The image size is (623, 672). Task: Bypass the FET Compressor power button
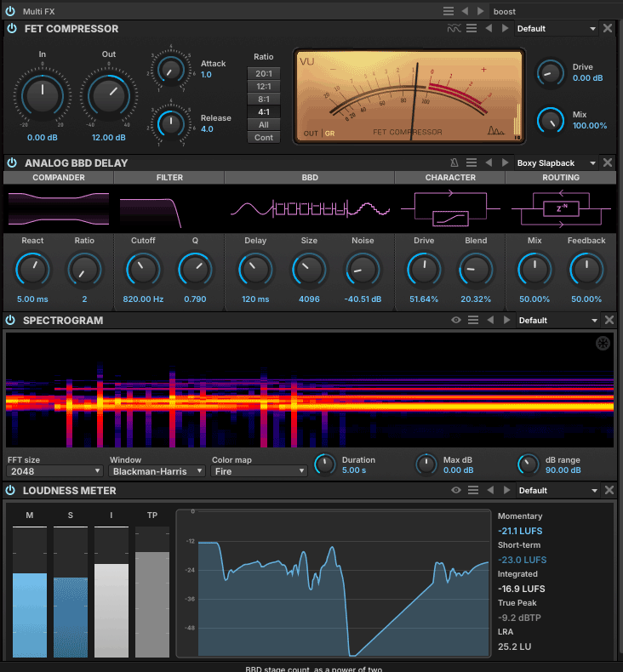[12, 28]
